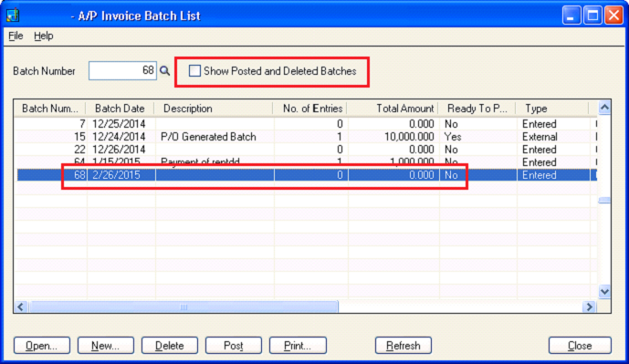
Task: Click the Ready To Post column header
Action: pyautogui.click(x=477, y=109)
